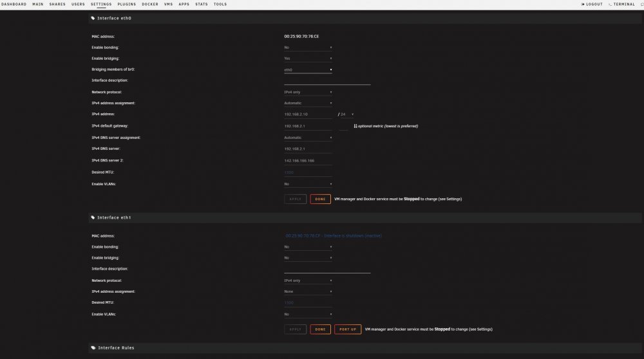Click the eth0 Apply button
The height and width of the screenshot is (359, 644).
296,199
